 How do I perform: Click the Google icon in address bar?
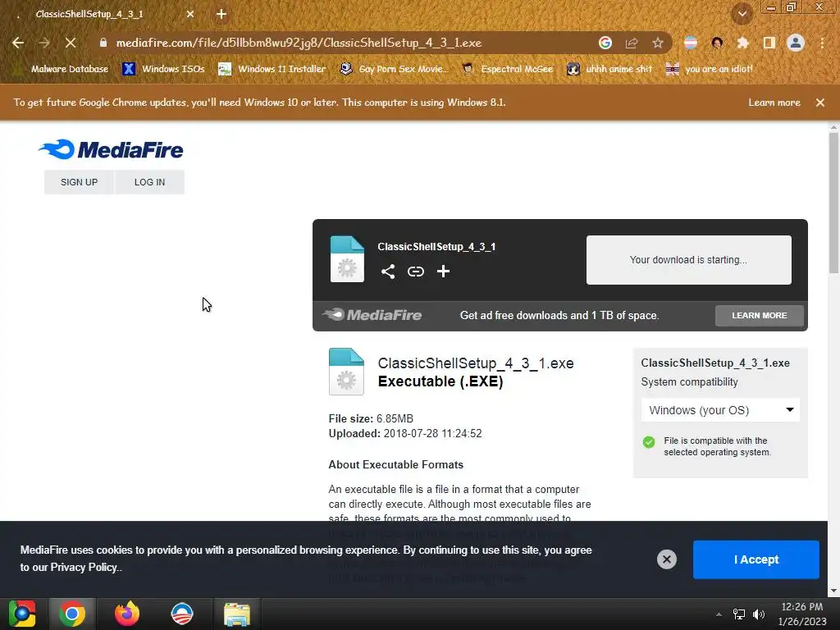tap(605, 43)
